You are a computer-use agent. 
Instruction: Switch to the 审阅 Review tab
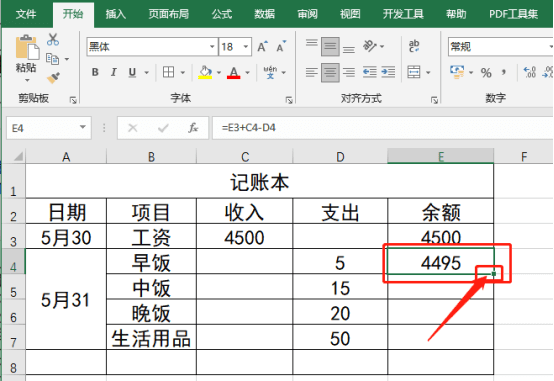click(307, 14)
